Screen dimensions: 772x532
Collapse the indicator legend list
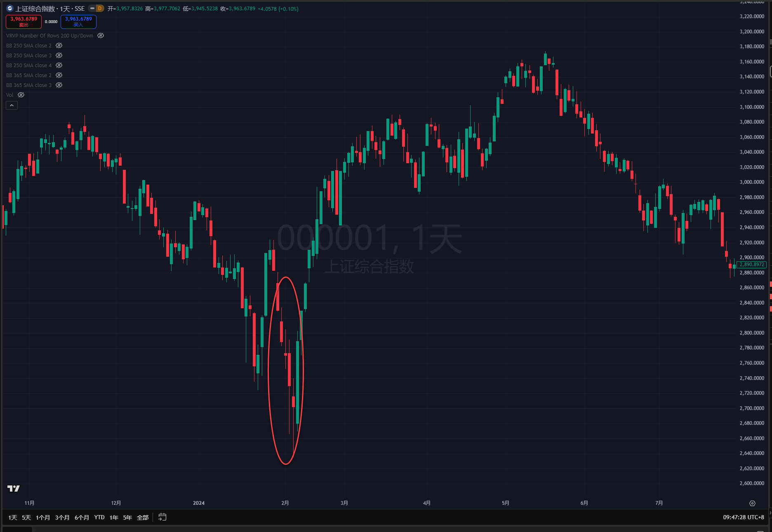click(12, 105)
